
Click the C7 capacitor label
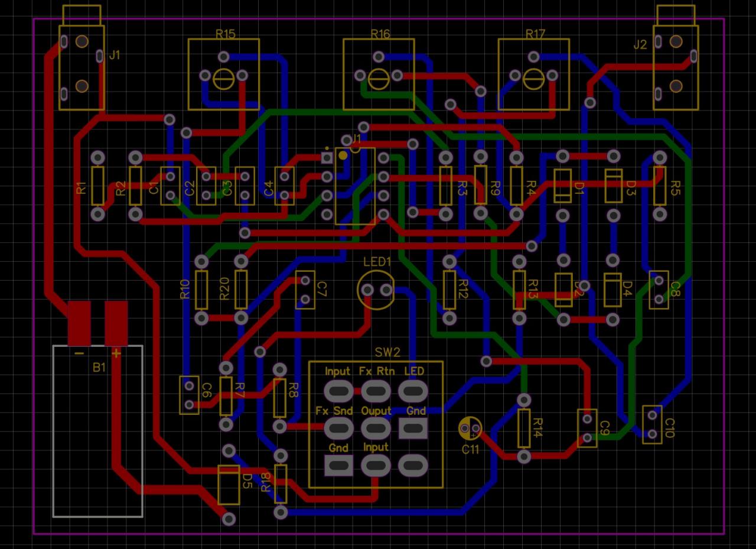click(x=322, y=289)
